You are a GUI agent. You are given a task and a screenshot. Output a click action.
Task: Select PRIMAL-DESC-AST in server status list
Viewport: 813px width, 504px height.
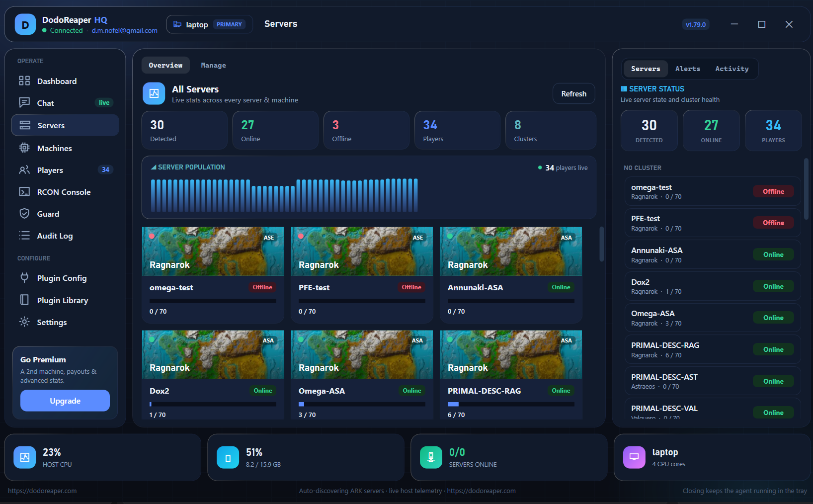tap(713, 381)
